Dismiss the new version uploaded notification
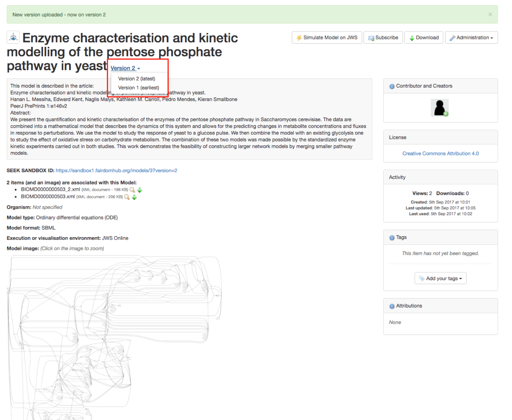 point(490,14)
